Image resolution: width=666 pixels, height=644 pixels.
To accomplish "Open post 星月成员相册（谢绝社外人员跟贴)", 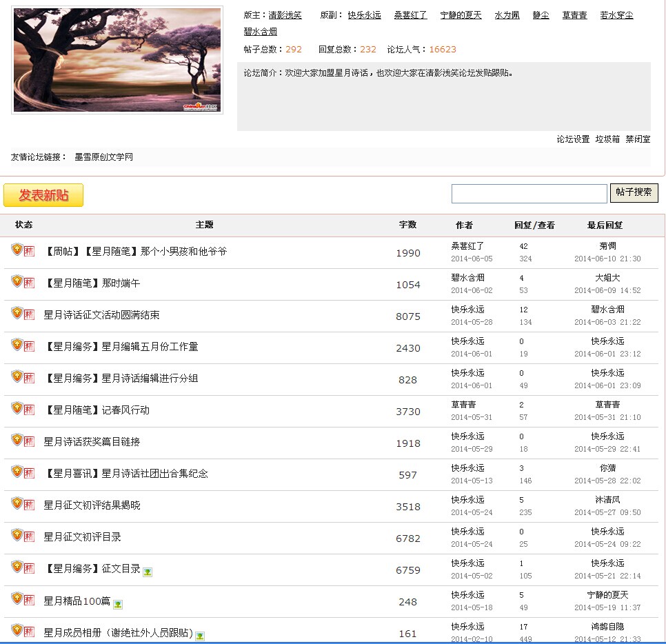I will (x=118, y=632).
